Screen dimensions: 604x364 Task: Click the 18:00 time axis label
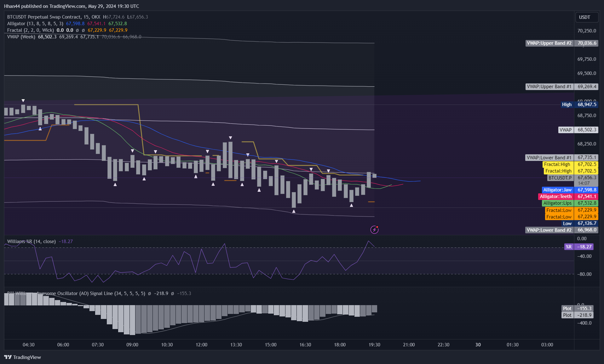[x=340, y=345]
